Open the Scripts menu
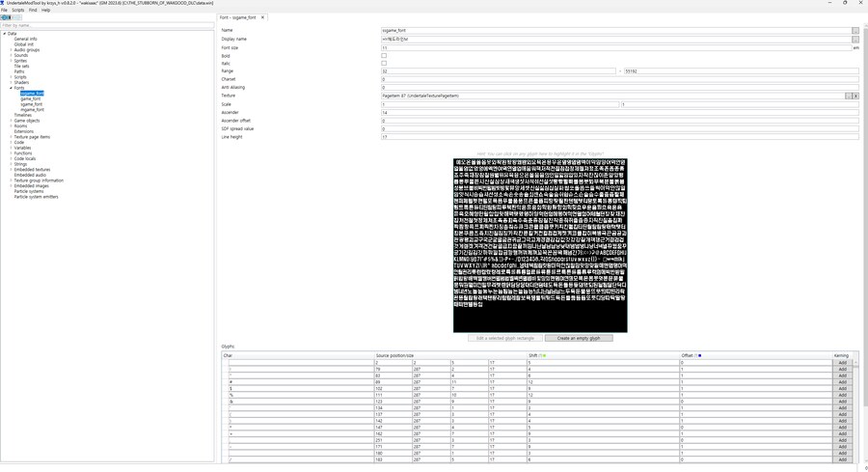This screenshot has width=868, height=472. click(x=18, y=11)
